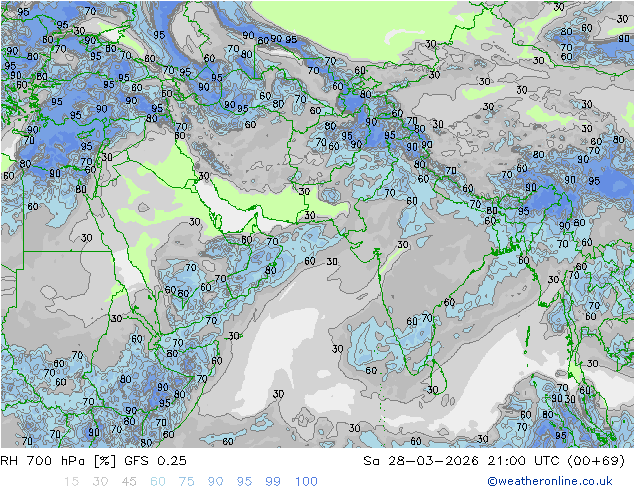
Task: Click the Sri Lanka island outline on map
Action: pyautogui.click(x=437, y=377)
